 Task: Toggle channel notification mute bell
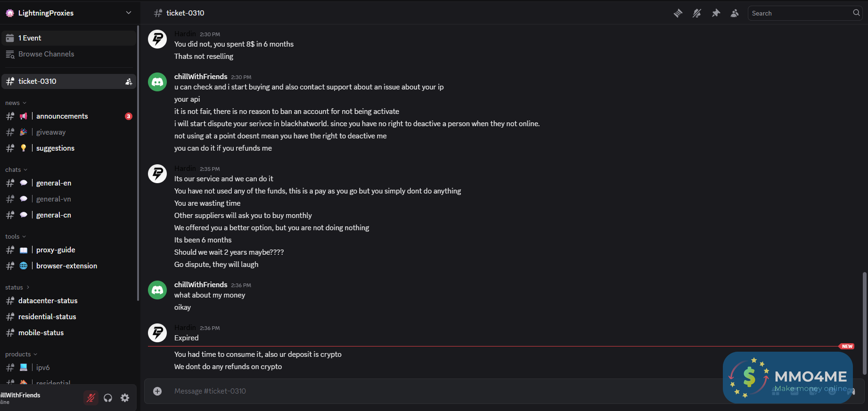click(x=696, y=13)
